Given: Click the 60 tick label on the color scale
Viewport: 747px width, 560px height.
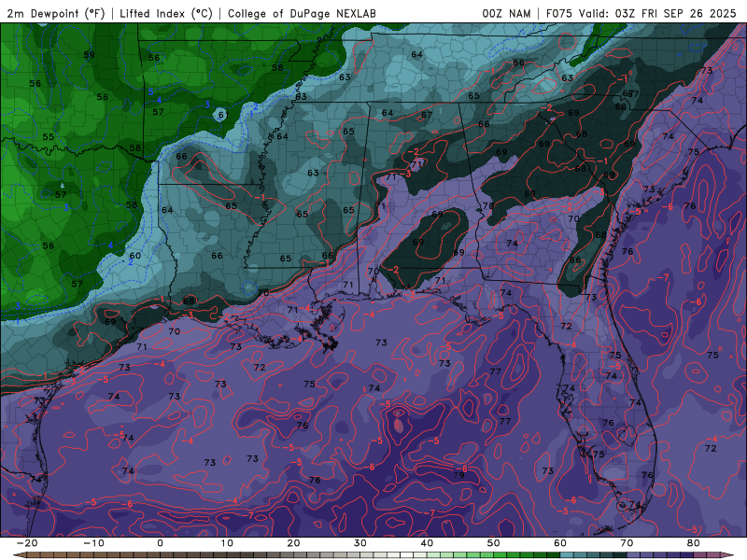Looking at the screenshot, I should [560, 543].
